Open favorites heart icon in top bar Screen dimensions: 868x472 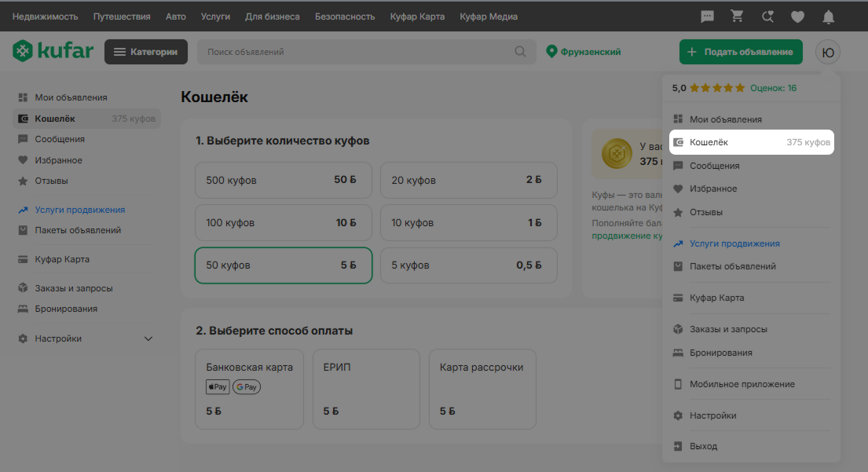click(x=798, y=17)
